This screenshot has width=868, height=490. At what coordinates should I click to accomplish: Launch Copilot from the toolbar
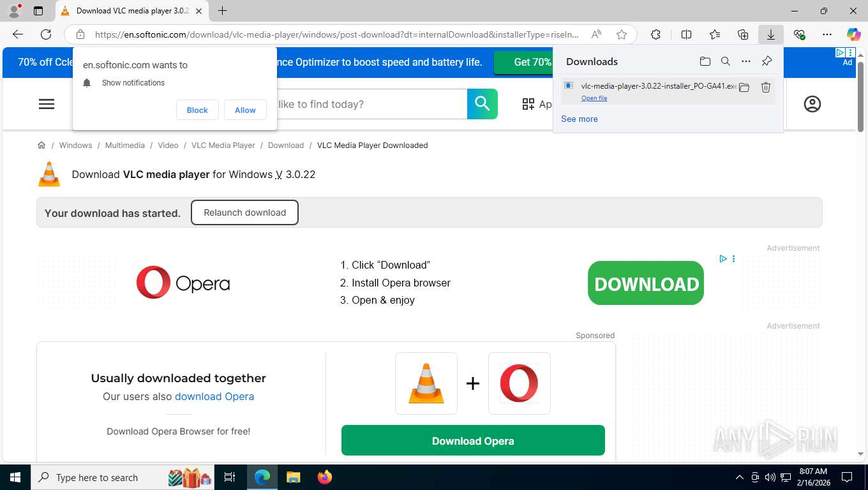tap(853, 34)
